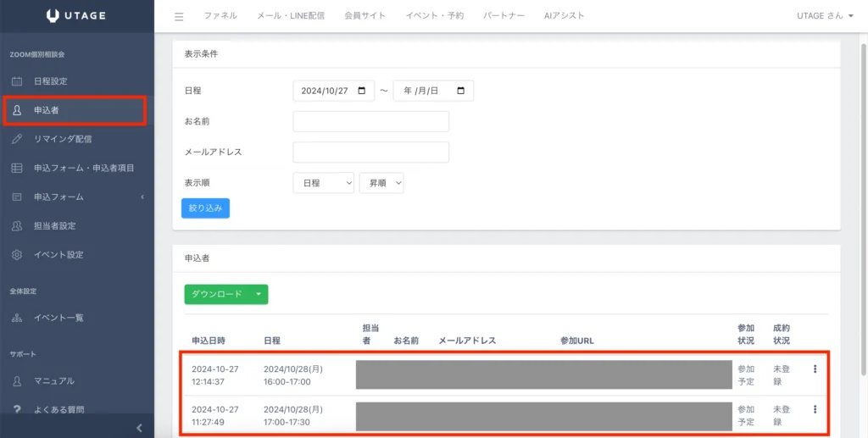The height and width of the screenshot is (438, 868).
Task: Click the people icon beside 担当者設定
Action: [x=17, y=225]
